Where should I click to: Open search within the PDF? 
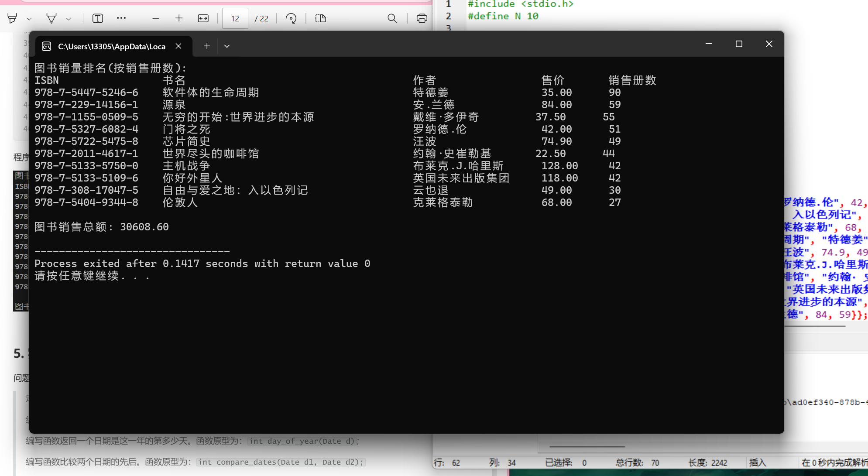[392, 18]
